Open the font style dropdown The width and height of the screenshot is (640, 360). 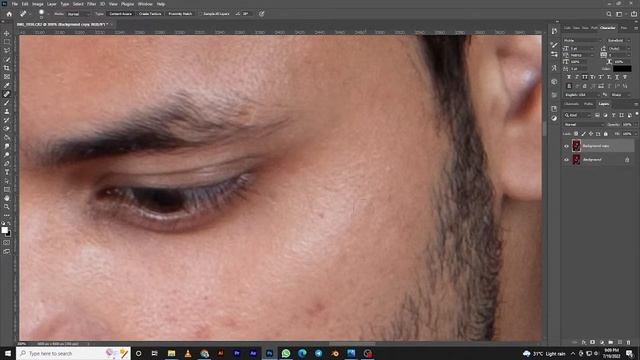coord(619,40)
